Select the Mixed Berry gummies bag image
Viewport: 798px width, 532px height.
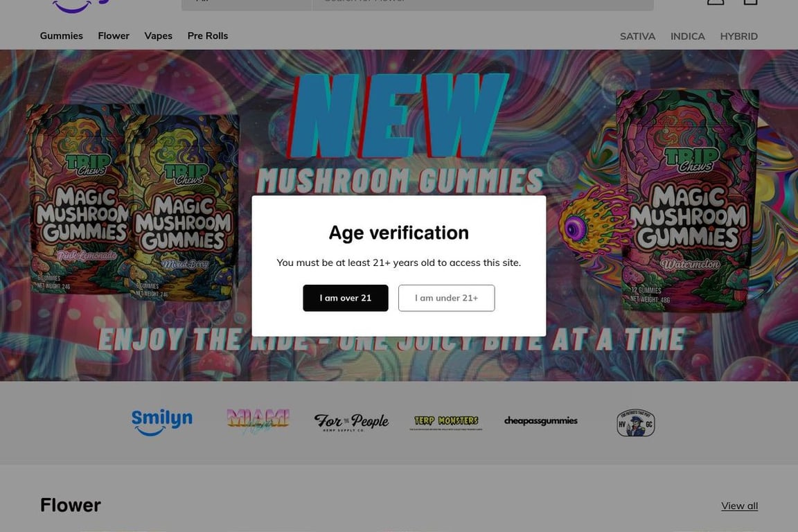(x=185, y=209)
